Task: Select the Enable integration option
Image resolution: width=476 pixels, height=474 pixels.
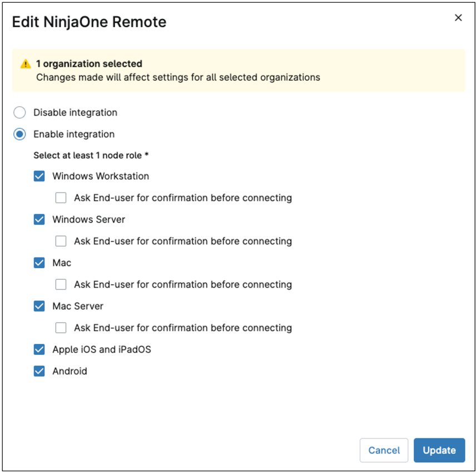Action: pyautogui.click(x=19, y=134)
